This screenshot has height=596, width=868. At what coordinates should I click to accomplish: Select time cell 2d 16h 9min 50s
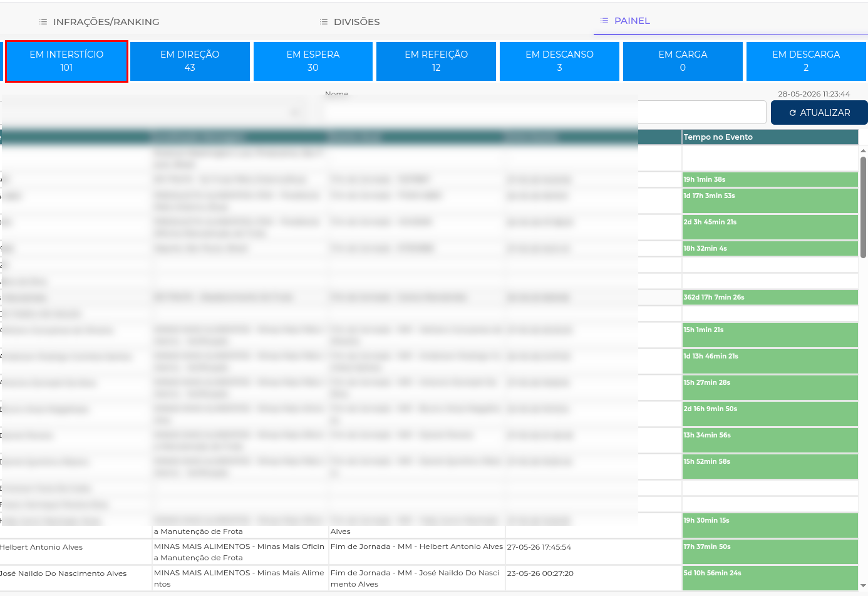tap(770, 414)
